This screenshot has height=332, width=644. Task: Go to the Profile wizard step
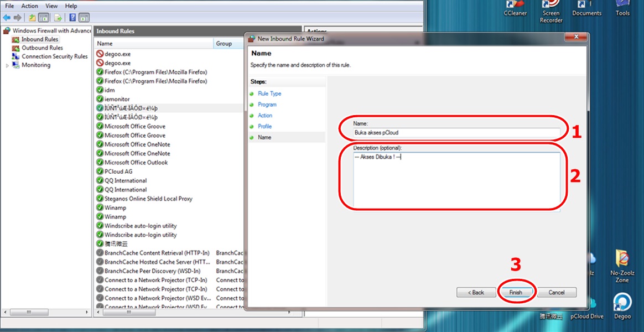click(x=264, y=127)
